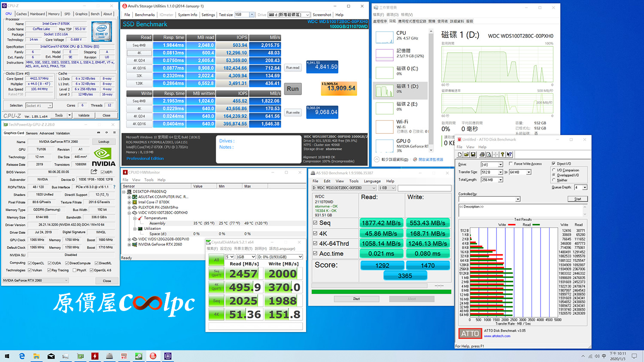
Task: Uncheck the Direct I/O checkbox
Action: 553,163
